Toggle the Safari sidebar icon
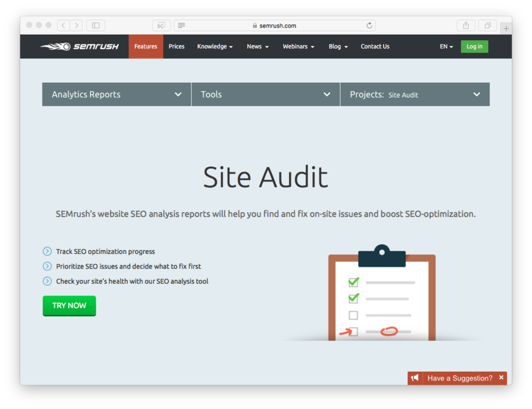Screen dimensions: 532x409 tap(96, 25)
